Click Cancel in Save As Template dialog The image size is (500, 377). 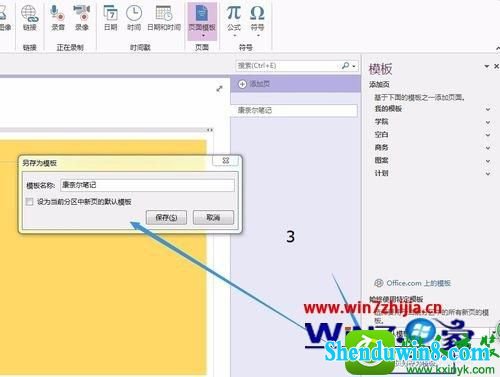click(x=213, y=218)
